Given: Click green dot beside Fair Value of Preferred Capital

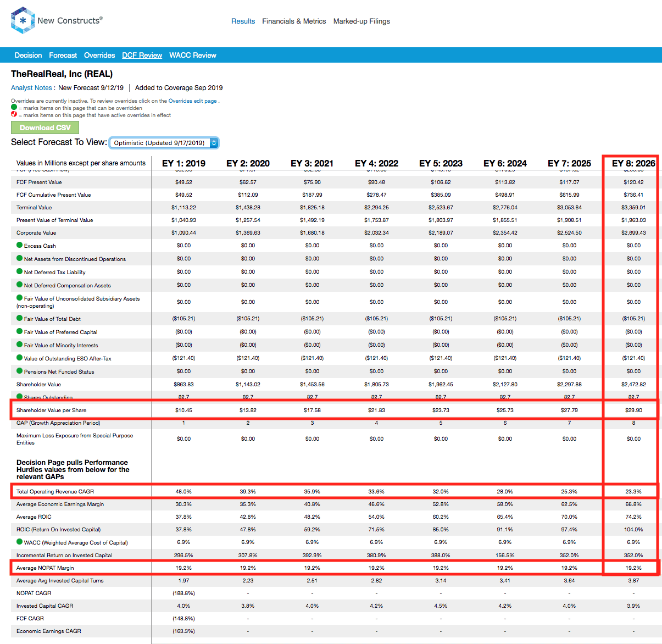Looking at the screenshot, I should [20, 331].
